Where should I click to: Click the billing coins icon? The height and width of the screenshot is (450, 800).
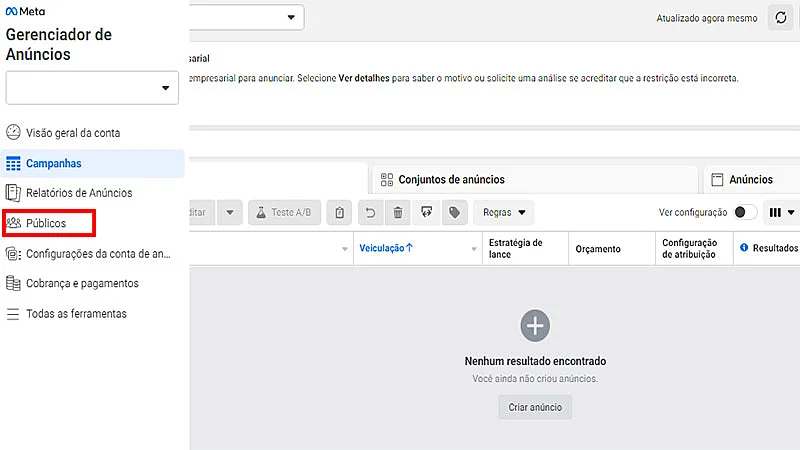13,283
